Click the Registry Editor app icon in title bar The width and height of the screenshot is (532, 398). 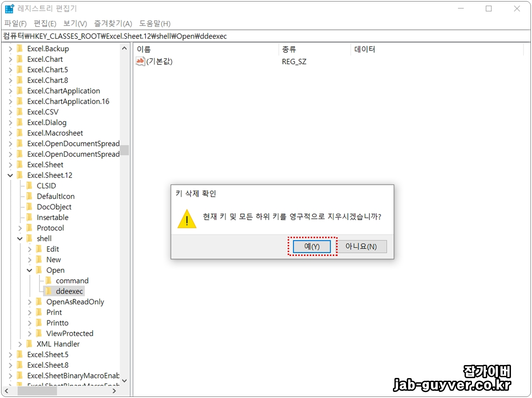tap(10, 9)
